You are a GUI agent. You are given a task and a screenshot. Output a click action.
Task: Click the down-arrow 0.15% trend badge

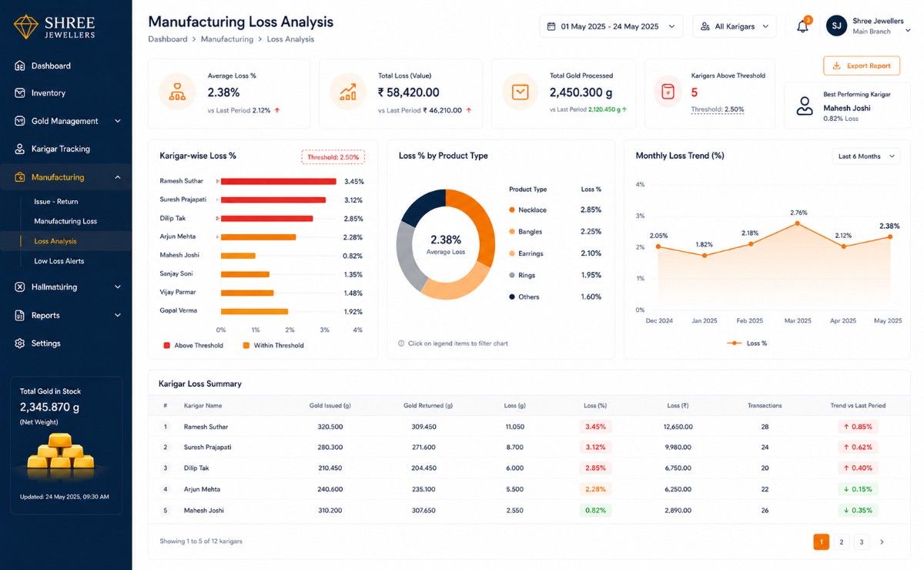coord(858,489)
